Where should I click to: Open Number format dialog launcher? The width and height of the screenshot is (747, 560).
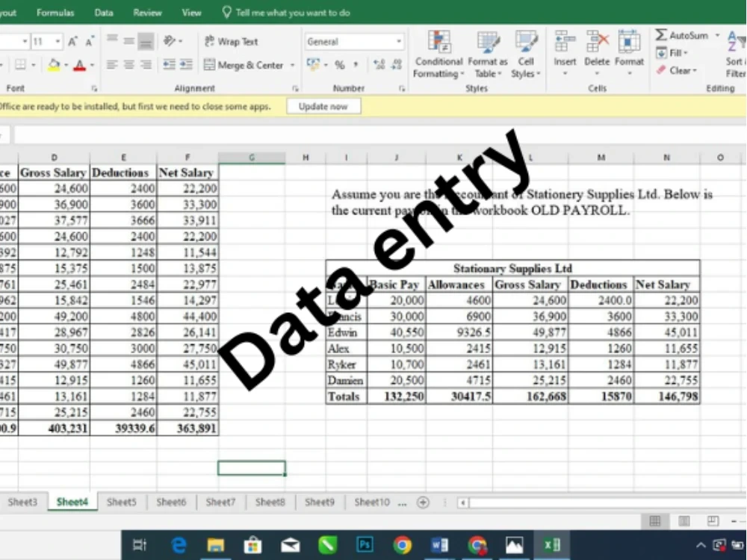[x=402, y=89]
